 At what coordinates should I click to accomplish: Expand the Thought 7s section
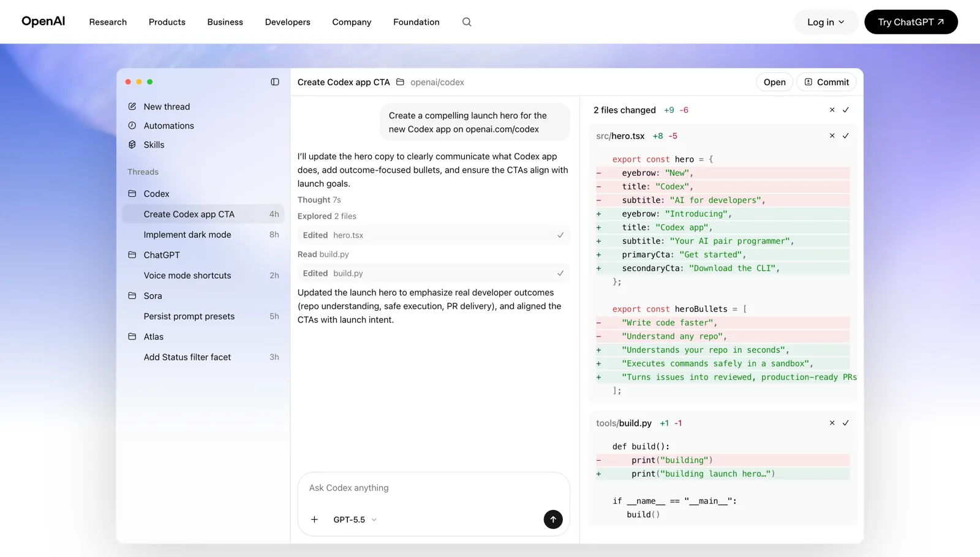tap(319, 200)
